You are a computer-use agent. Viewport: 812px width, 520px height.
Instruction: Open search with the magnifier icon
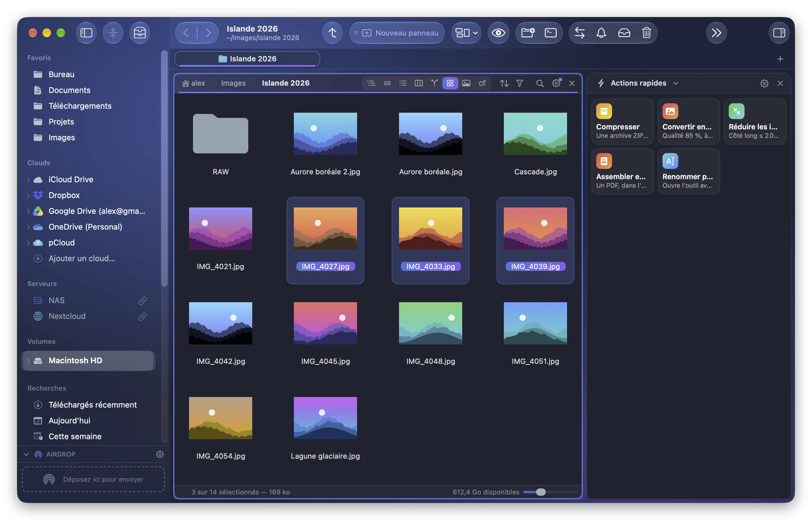tap(540, 83)
